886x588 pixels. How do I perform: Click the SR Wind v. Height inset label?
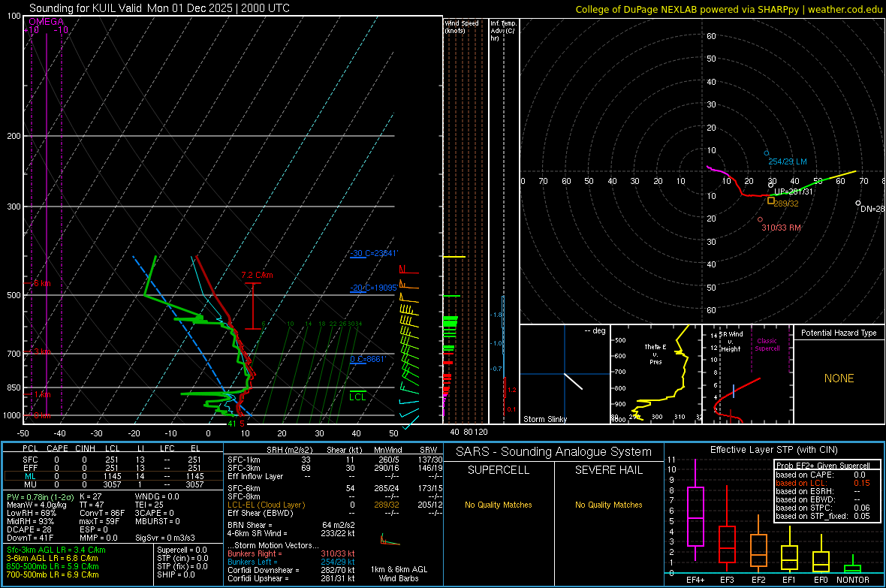(730, 342)
